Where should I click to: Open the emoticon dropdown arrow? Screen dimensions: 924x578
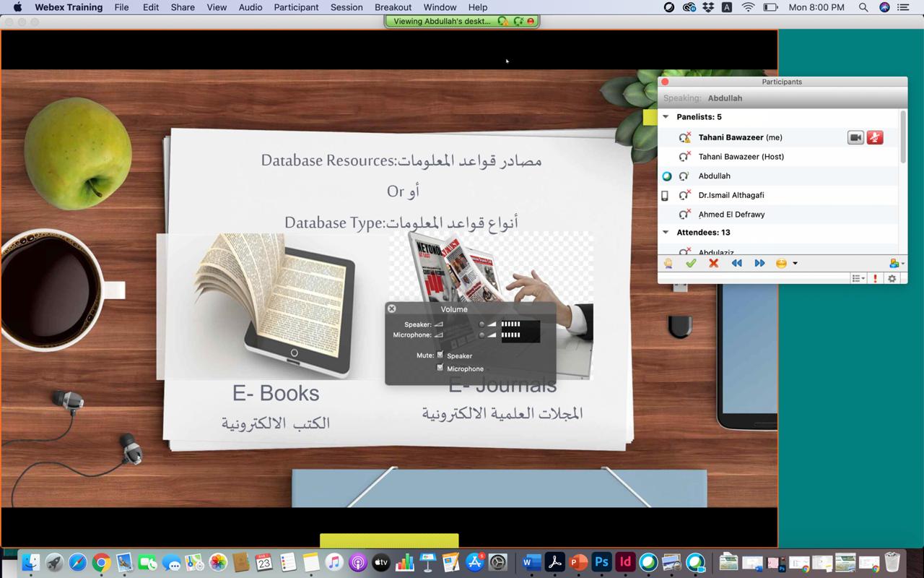795,264
